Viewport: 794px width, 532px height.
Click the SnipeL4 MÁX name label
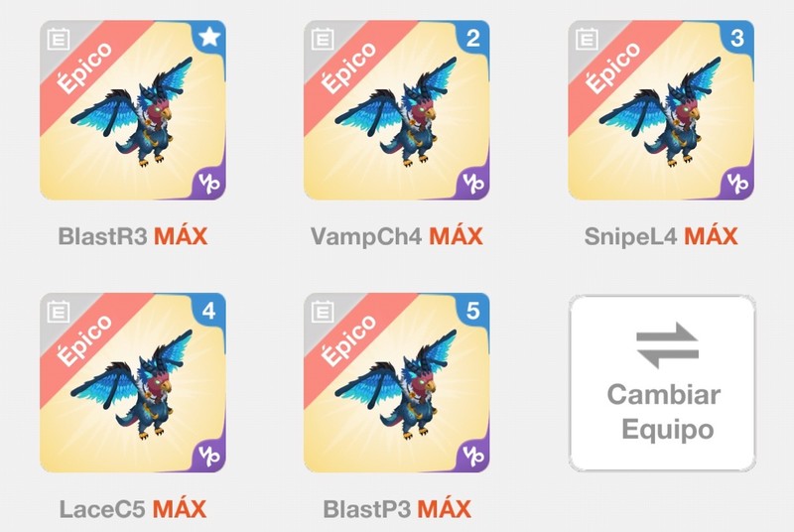pyautogui.click(x=661, y=236)
